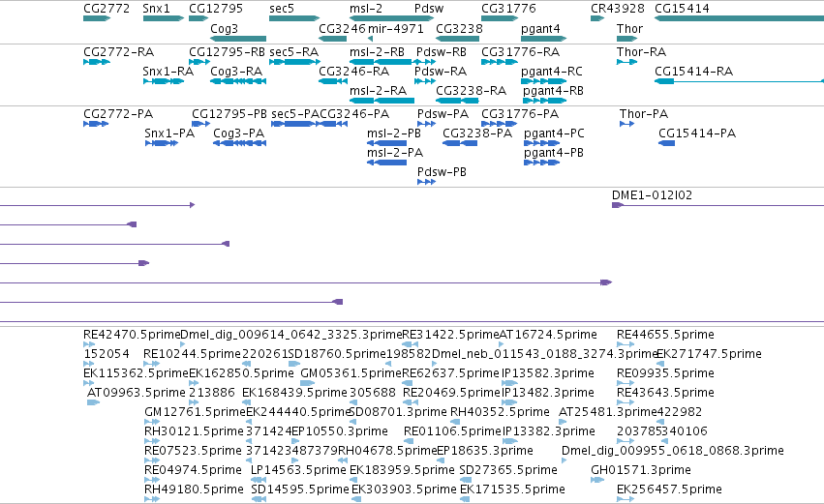Viewport: 824px width, 504px height.
Task: Select the msl-2-RA transcript
Action: (x=382, y=101)
